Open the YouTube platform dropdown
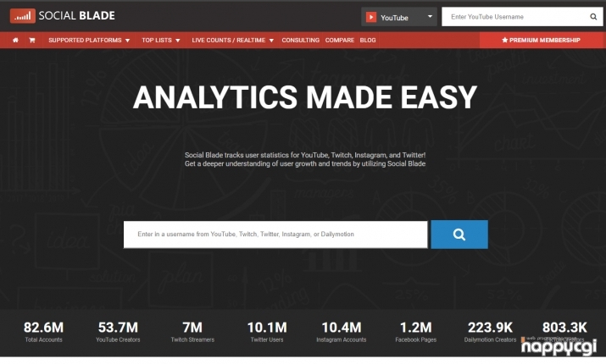 pyautogui.click(x=399, y=17)
